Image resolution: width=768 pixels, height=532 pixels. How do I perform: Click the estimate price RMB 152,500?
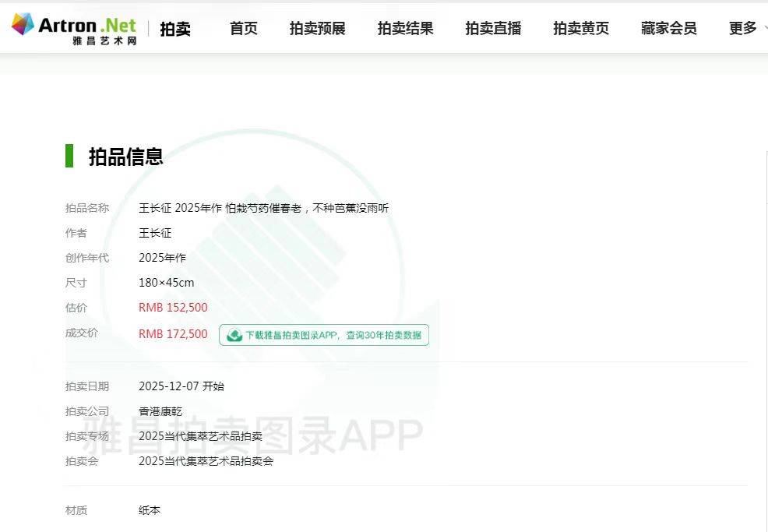tap(173, 308)
